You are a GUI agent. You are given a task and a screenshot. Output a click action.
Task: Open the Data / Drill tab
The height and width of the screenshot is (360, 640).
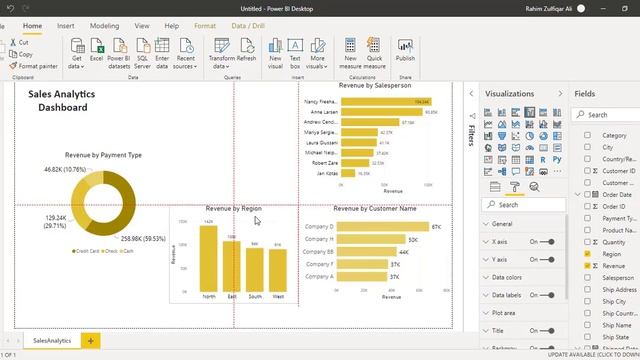(248, 26)
